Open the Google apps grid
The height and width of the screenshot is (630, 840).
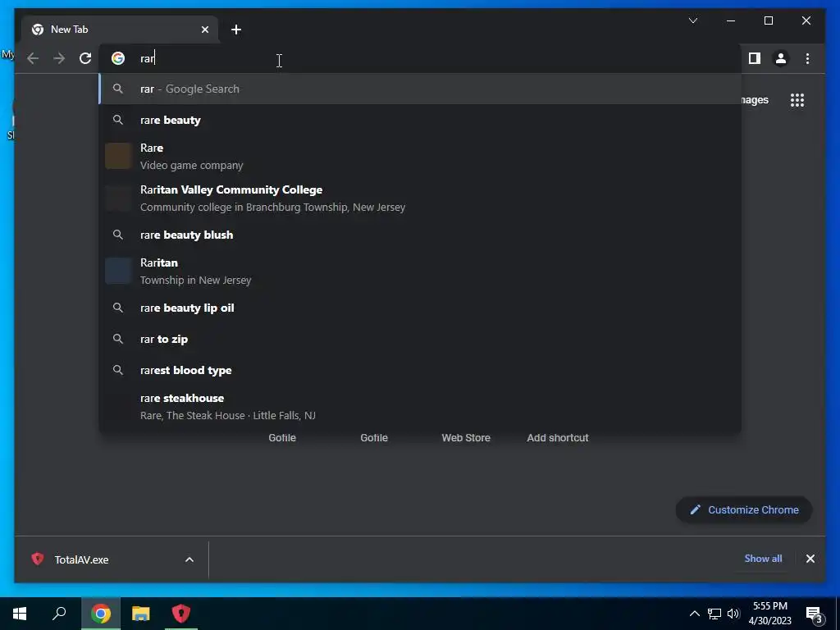[x=797, y=100]
